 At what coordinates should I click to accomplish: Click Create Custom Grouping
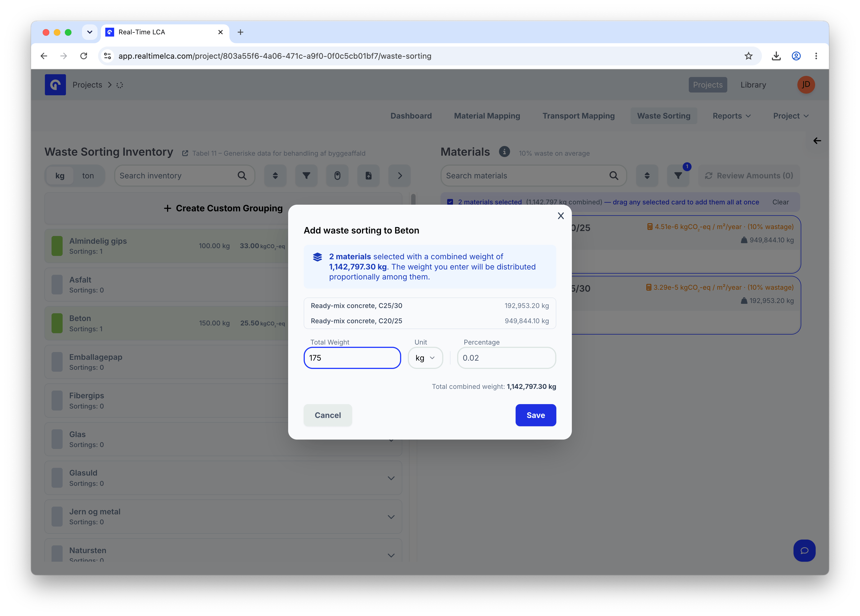point(223,208)
